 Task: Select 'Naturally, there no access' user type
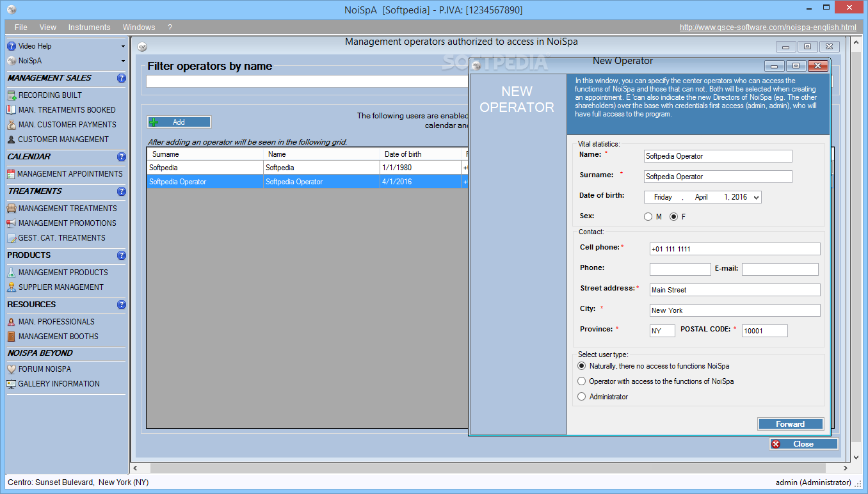pyautogui.click(x=581, y=366)
